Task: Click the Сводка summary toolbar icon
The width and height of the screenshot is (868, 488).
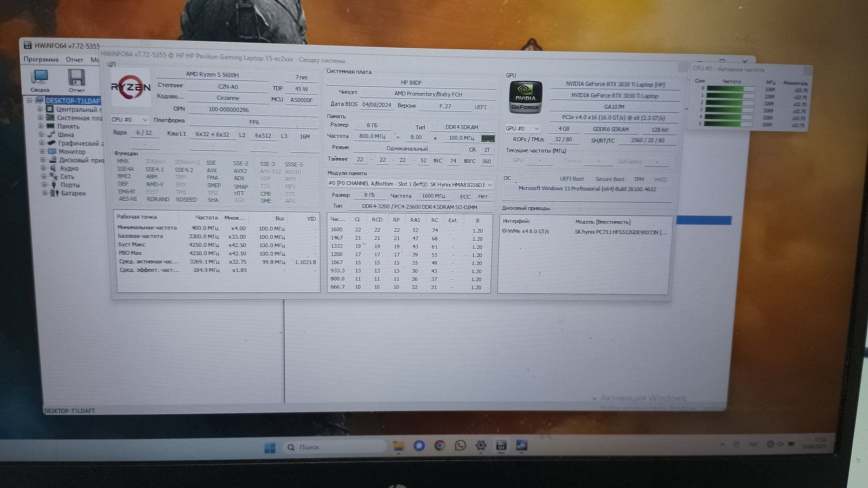Action: (40, 79)
